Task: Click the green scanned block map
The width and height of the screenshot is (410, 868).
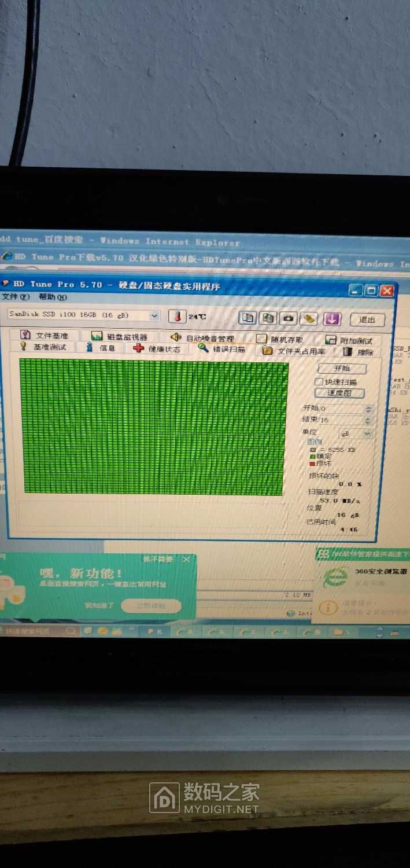Action: (154, 428)
